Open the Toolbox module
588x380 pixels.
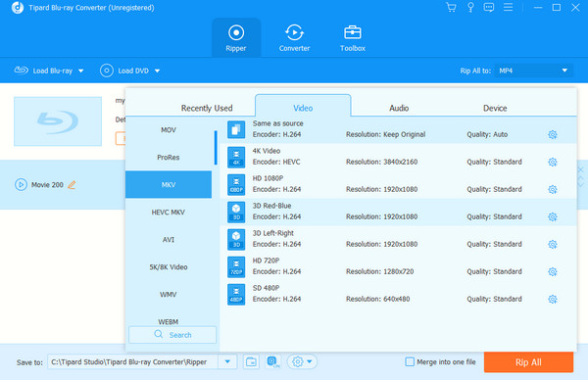click(x=353, y=38)
